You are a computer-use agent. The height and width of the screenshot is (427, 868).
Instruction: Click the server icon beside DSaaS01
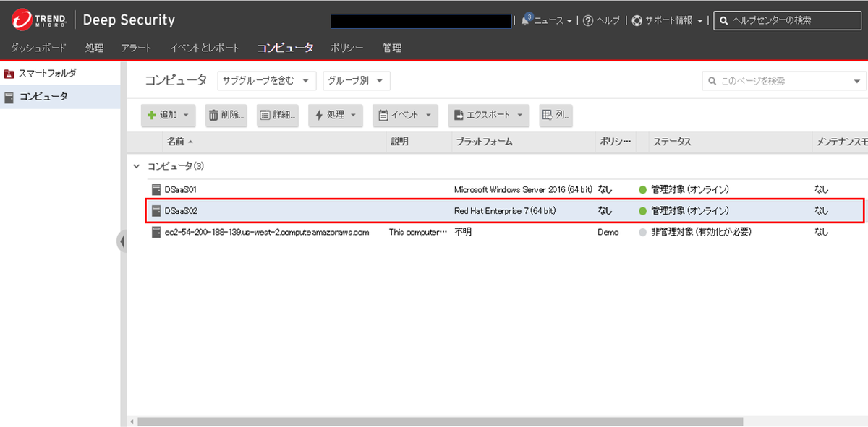point(156,189)
